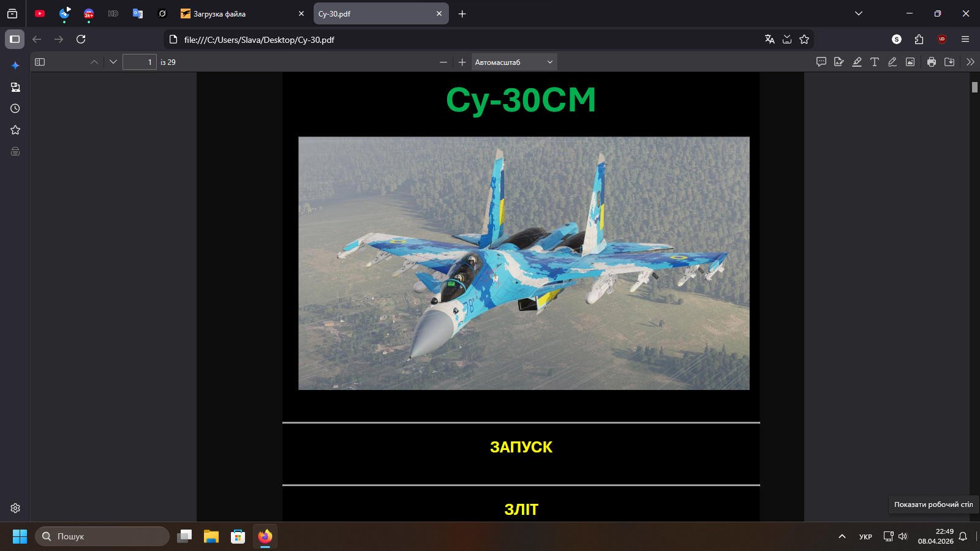980x551 pixels.
Task: Open the account S avatar
Action: pos(897,39)
